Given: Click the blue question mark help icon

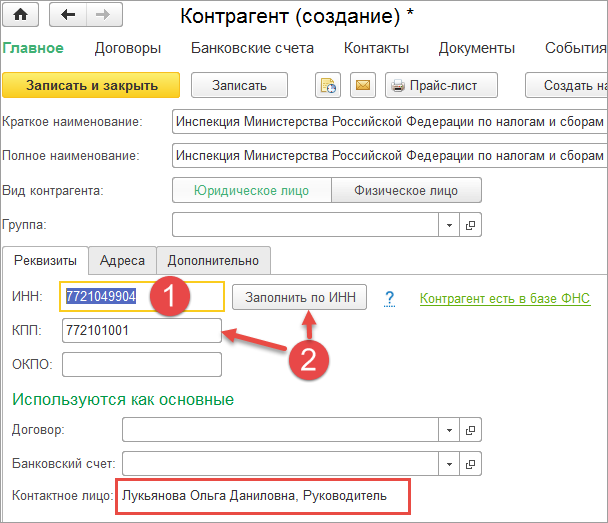Looking at the screenshot, I should coord(389,299).
